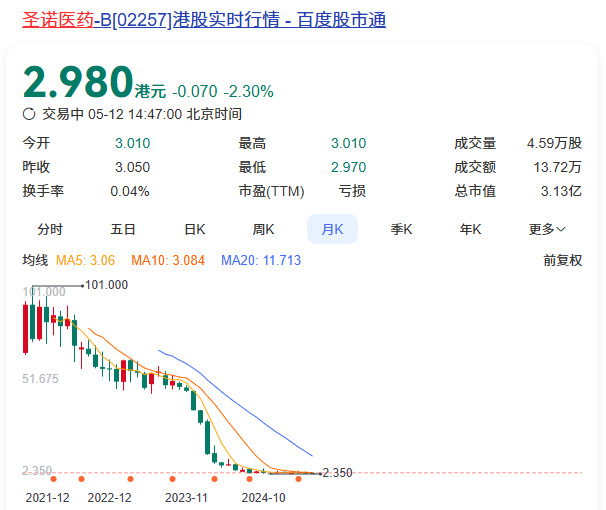Click the 交易中 05-12 14:47:00 北京时间 status text
The width and height of the screenshot is (606, 510).
(x=142, y=114)
